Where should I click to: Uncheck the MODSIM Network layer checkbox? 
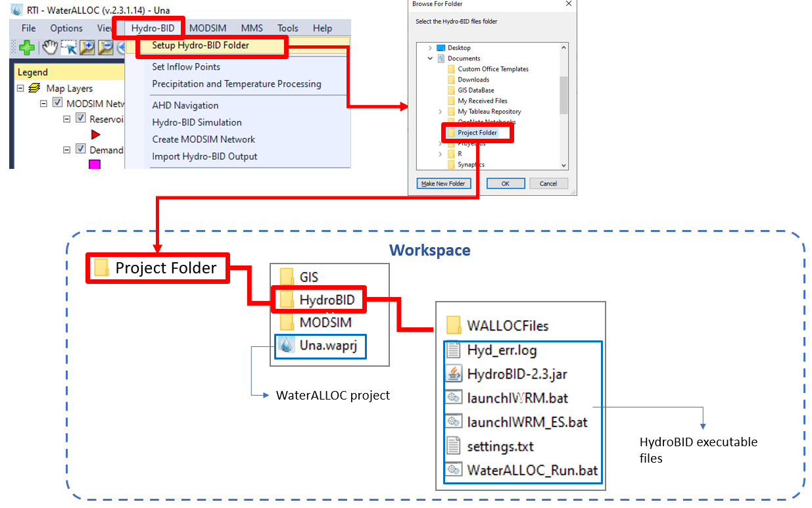(57, 103)
